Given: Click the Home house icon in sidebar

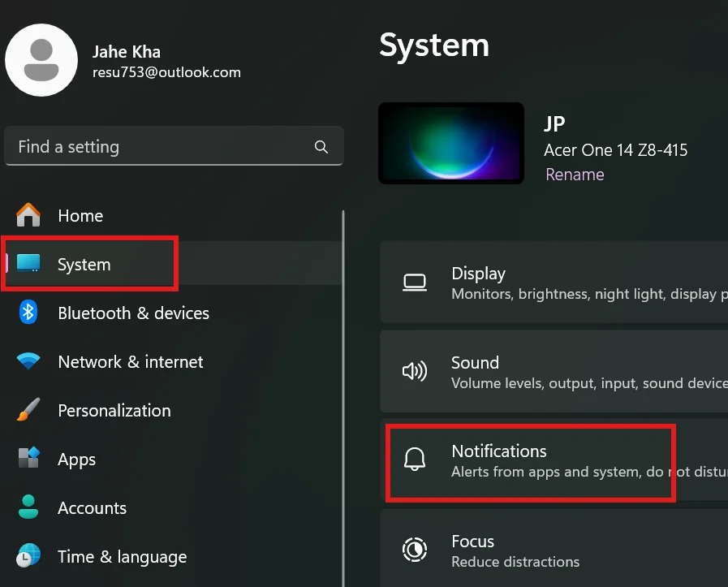Looking at the screenshot, I should 28,215.
